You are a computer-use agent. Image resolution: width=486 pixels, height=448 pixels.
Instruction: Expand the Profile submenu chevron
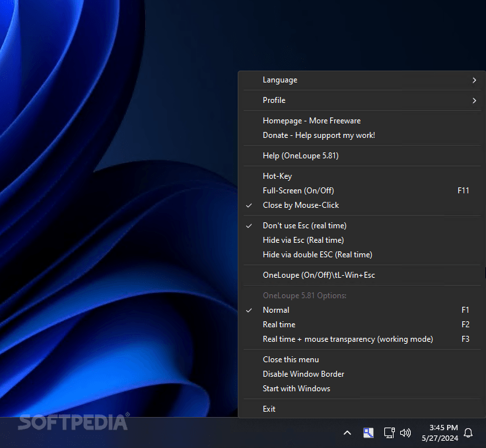[x=474, y=101]
